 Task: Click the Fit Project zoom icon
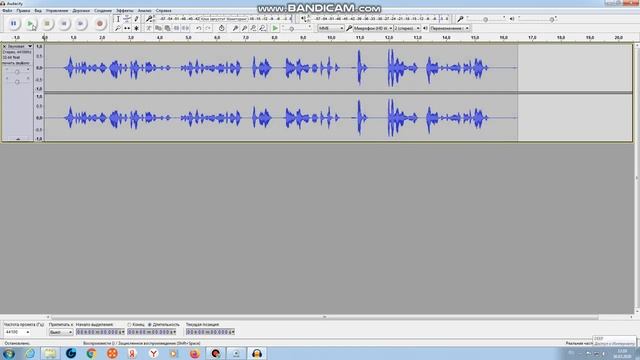[262, 28]
